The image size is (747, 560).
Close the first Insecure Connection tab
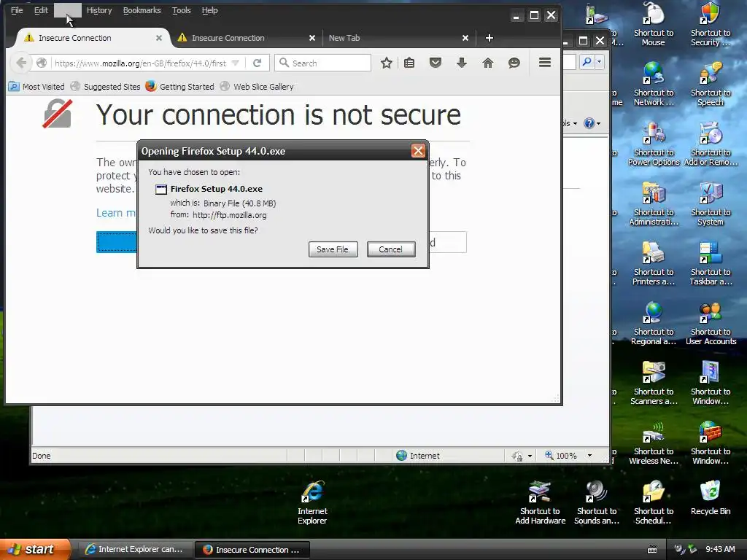pyautogui.click(x=159, y=38)
